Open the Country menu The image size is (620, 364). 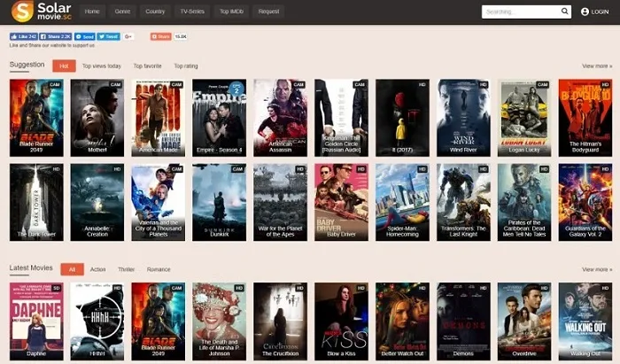coord(155,12)
